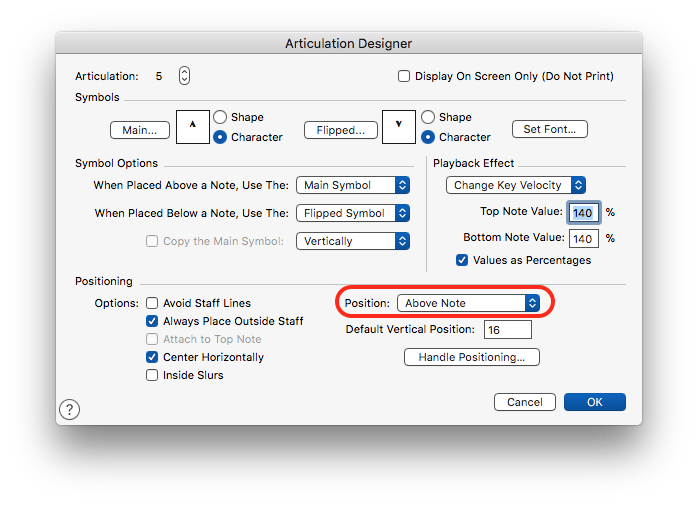Select Shape radio for main symbol

coord(220,117)
